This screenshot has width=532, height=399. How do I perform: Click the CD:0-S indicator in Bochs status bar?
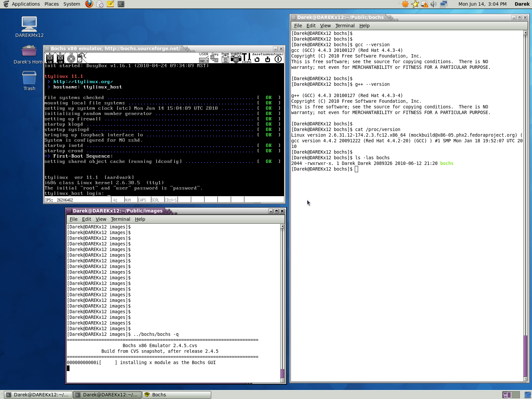click(171, 200)
